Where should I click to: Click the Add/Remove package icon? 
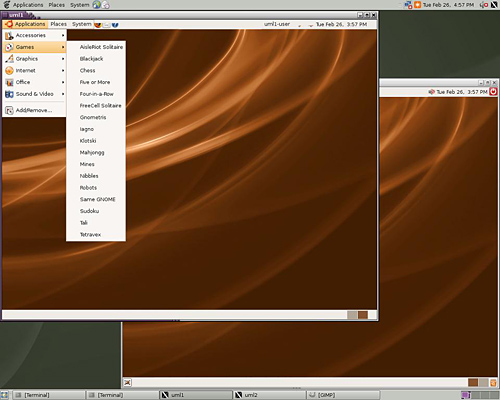coord(9,110)
